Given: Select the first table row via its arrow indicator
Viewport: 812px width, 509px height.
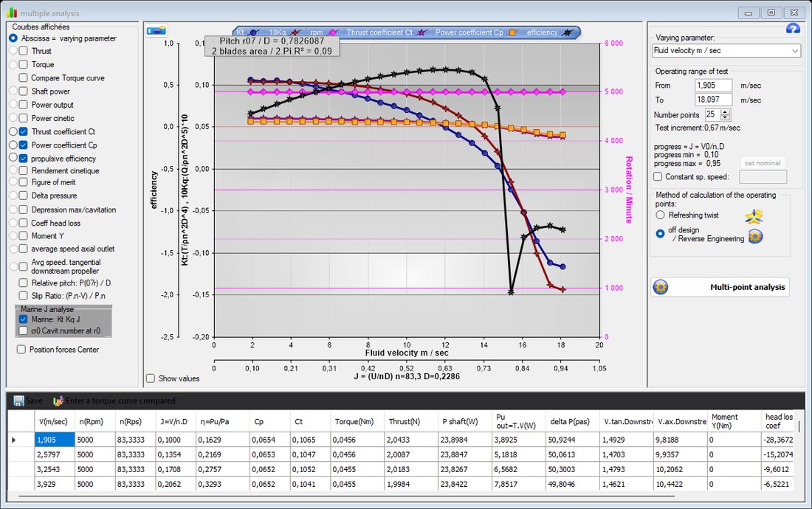Looking at the screenshot, I should tap(14, 440).
